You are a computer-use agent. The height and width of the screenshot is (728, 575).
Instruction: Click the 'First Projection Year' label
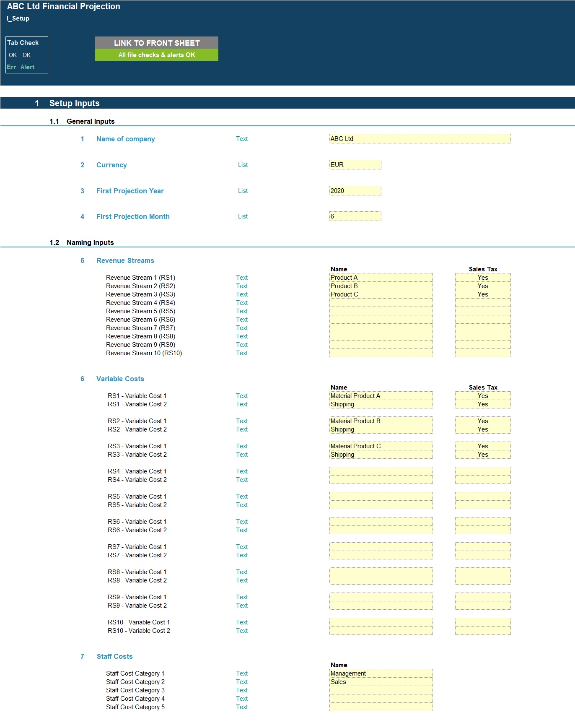pos(130,191)
